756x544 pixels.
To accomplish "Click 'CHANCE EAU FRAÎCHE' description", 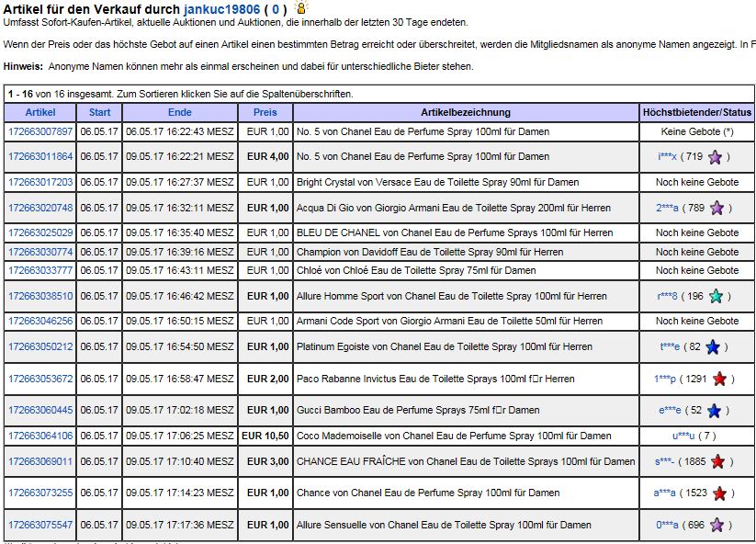I will coord(466,461).
